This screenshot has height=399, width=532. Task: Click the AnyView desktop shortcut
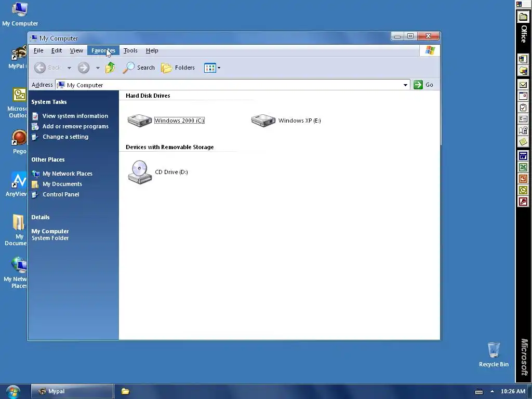click(x=17, y=184)
